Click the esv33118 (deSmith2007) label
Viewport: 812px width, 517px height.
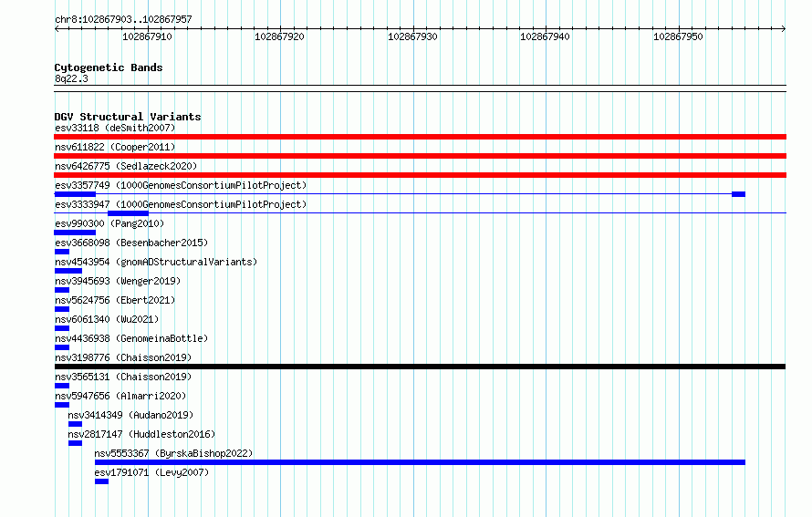coord(115,128)
